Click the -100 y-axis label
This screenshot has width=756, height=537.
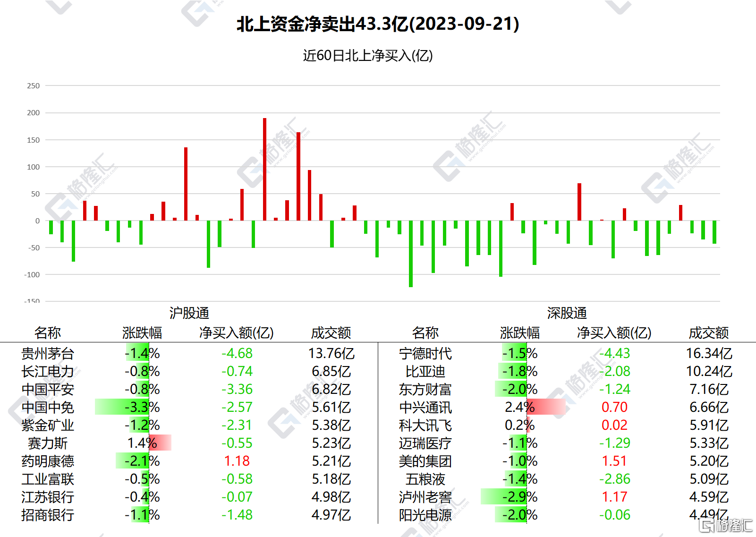point(32,274)
